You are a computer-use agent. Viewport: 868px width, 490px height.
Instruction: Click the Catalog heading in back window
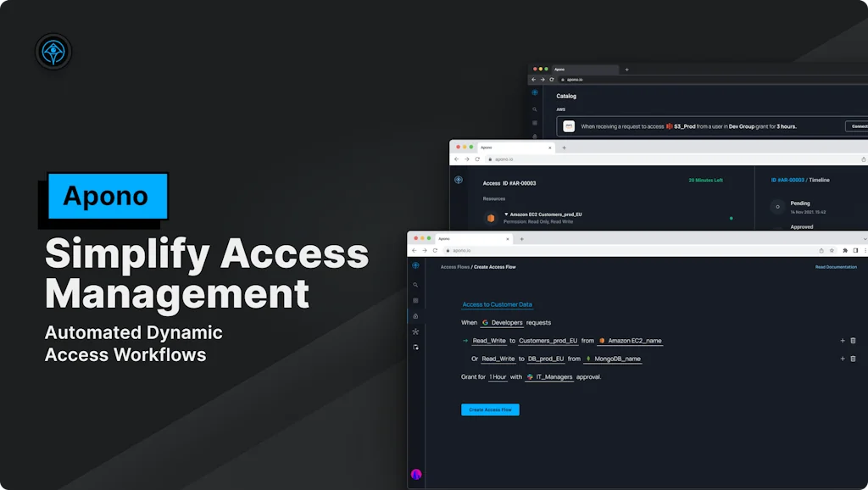coord(565,97)
